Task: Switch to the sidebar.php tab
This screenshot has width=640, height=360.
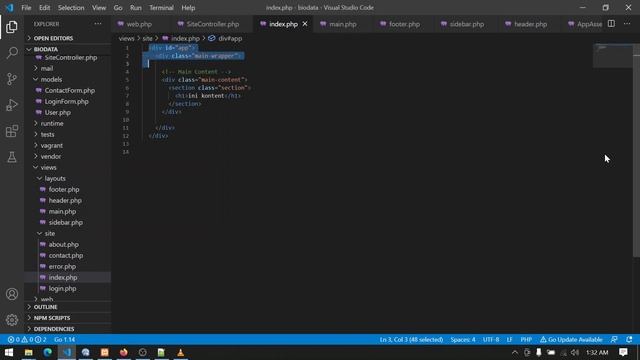Action: [467, 24]
